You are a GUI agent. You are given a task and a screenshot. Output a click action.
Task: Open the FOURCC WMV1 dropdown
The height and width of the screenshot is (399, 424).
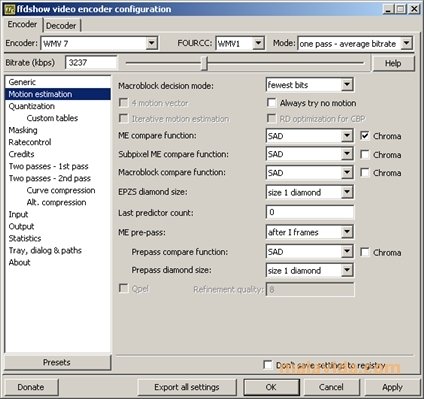(240, 43)
